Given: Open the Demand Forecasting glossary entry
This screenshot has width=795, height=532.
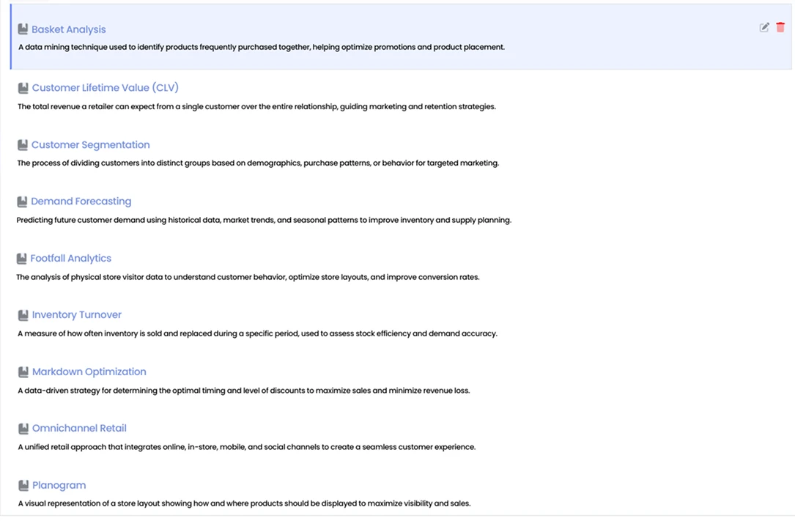Looking at the screenshot, I should (x=81, y=202).
